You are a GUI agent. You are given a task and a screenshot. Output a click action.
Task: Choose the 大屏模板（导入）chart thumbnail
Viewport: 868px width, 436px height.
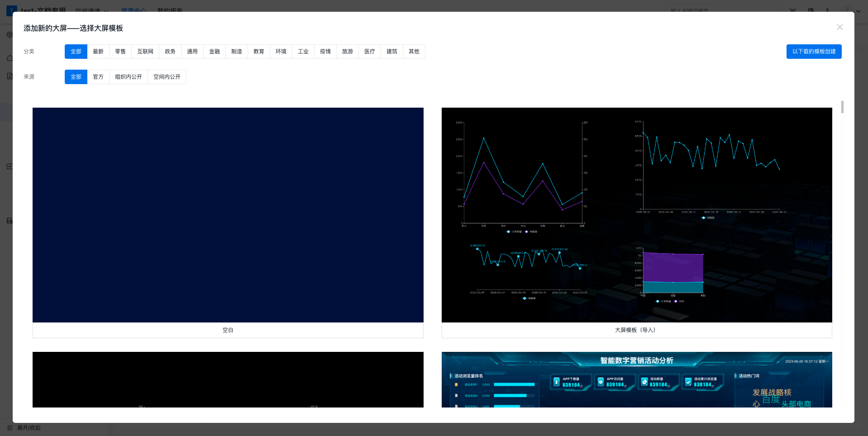point(637,215)
